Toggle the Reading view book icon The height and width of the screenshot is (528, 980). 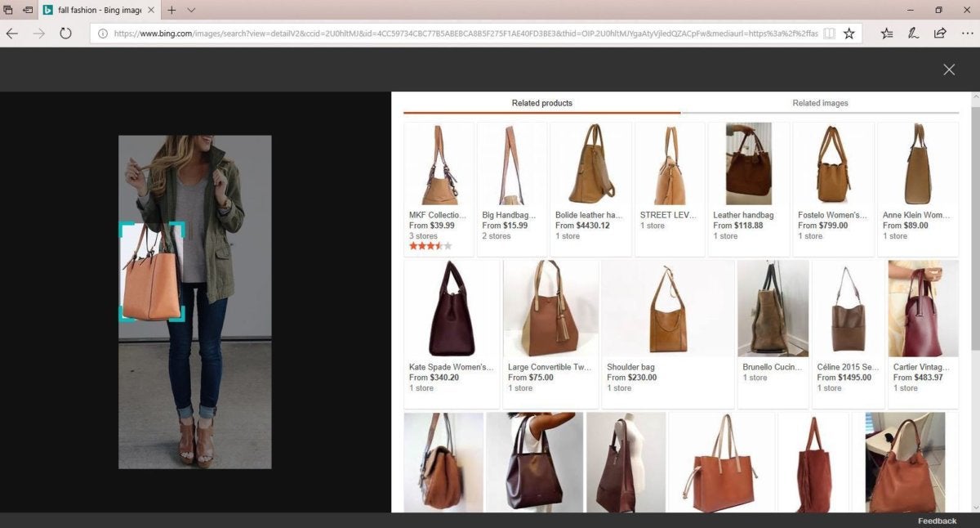(829, 34)
